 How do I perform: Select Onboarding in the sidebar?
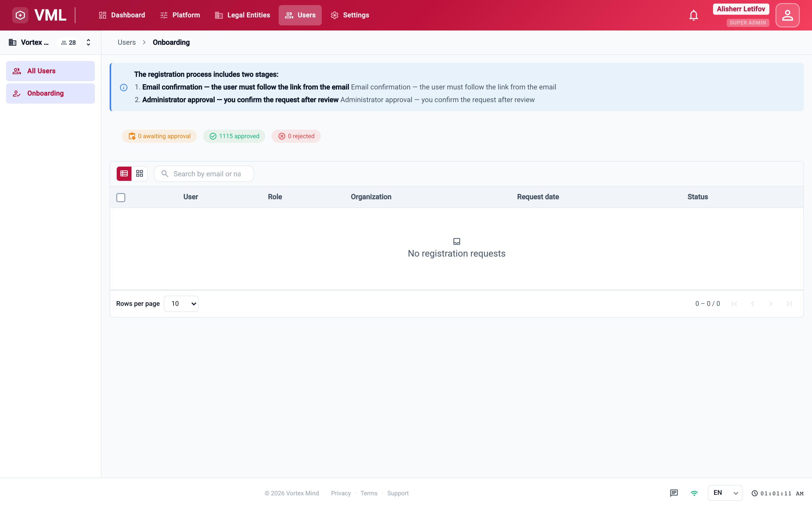tap(50, 93)
